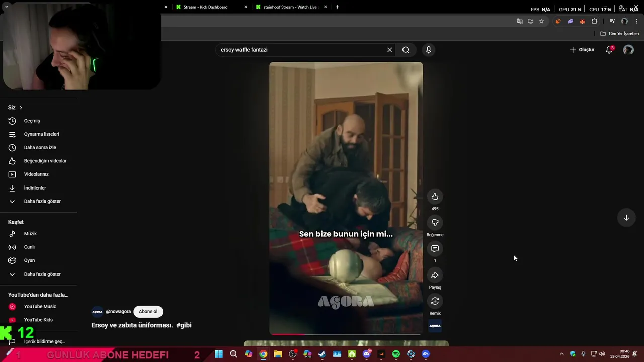Open YouTube Kids link
644x362 pixels.
pos(39,320)
